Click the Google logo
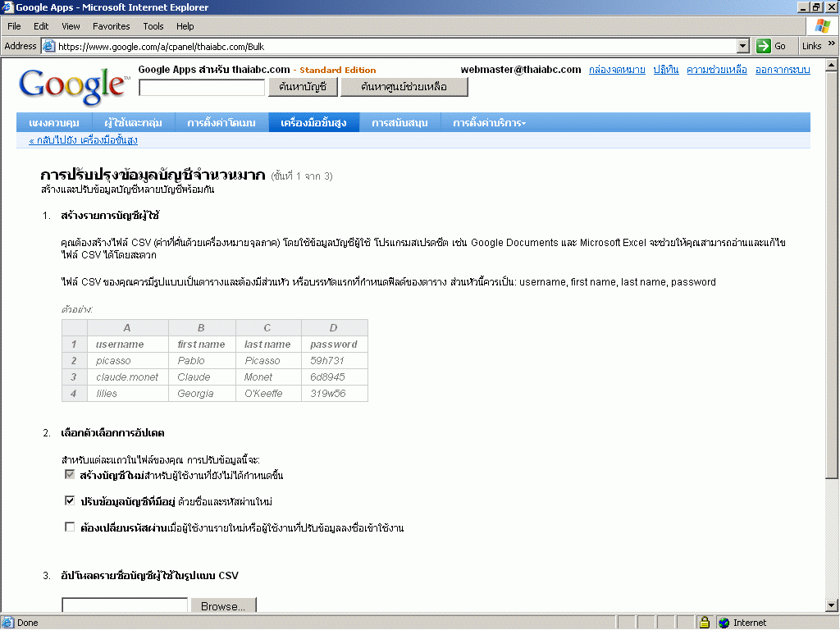The width and height of the screenshot is (840, 630). (73, 85)
